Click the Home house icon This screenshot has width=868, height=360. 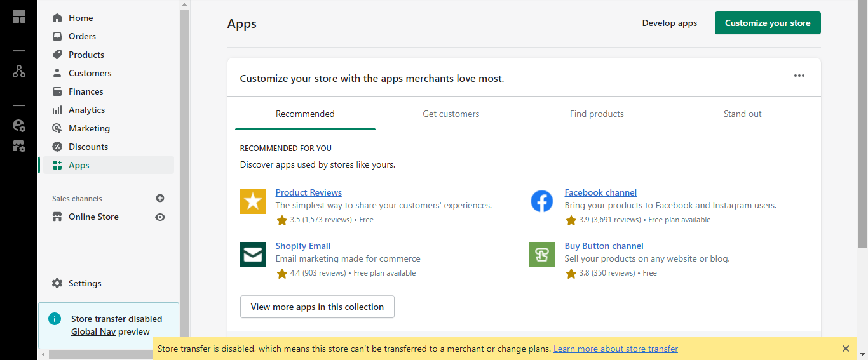(x=57, y=18)
